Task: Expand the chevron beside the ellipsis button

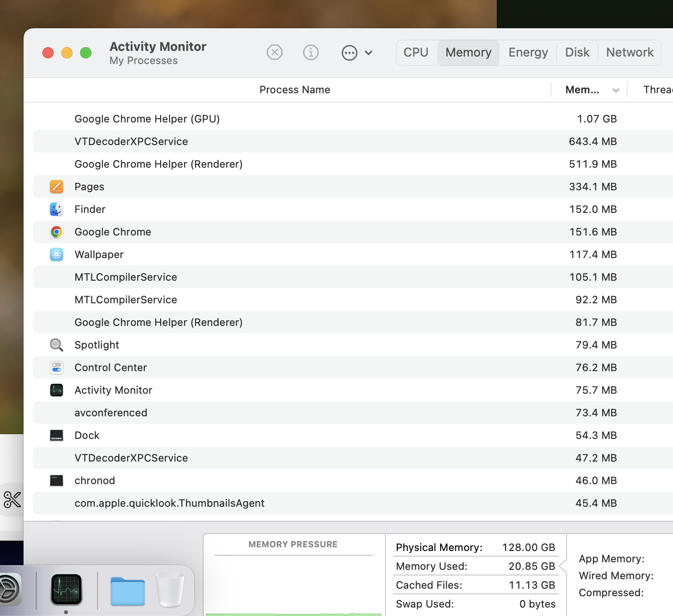Action: coord(369,53)
